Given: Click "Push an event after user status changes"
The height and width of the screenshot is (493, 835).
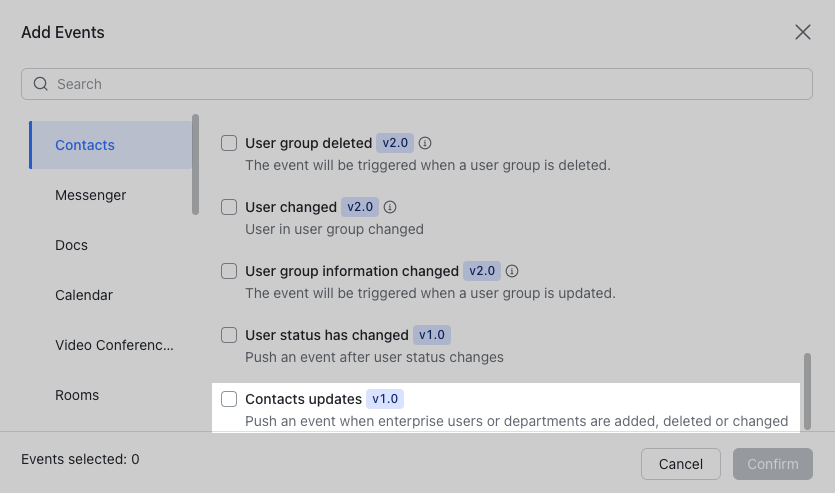Looking at the screenshot, I should (374, 357).
